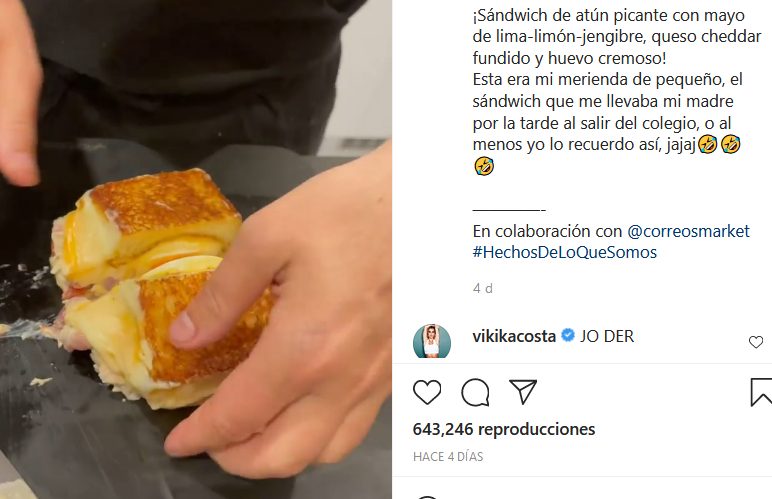Like the post using the heart icon
Screen dimensions: 772x499
(x=427, y=392)
